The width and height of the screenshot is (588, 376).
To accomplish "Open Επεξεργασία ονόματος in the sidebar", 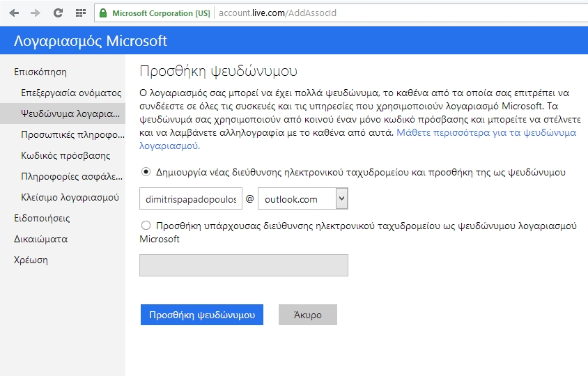I will 71,93.
